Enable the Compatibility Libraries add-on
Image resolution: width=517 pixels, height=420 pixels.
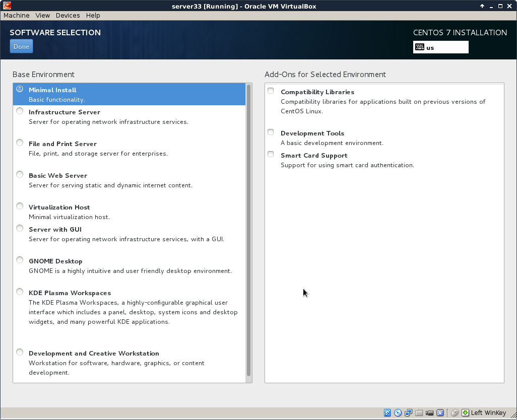271,91
